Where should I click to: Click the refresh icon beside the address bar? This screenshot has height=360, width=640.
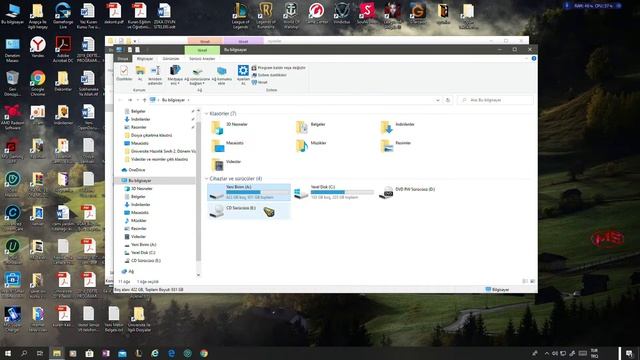pyautogui.click(x=448, y=100)
